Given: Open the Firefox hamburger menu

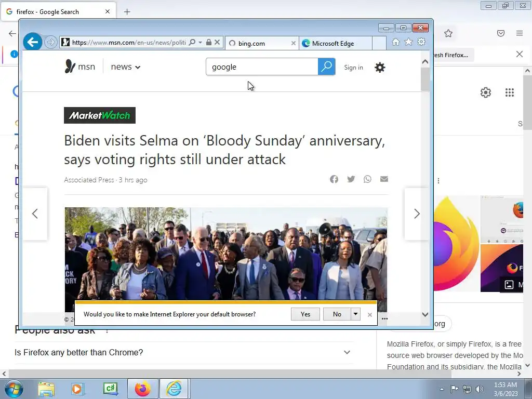Looking at the screenshot, I should 520,33.
